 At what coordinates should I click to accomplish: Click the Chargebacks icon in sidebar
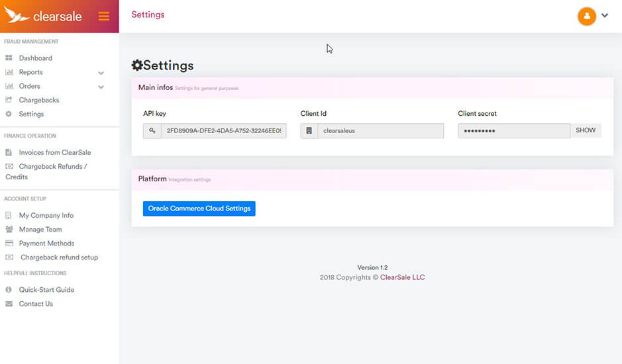(9, 100)
